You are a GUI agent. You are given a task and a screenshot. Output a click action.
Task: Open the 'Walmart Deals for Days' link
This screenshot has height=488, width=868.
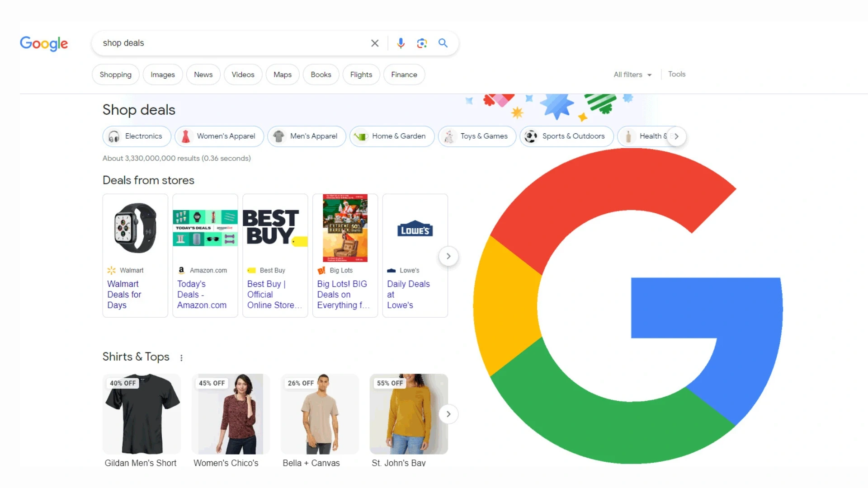click(x=124, y=295)
